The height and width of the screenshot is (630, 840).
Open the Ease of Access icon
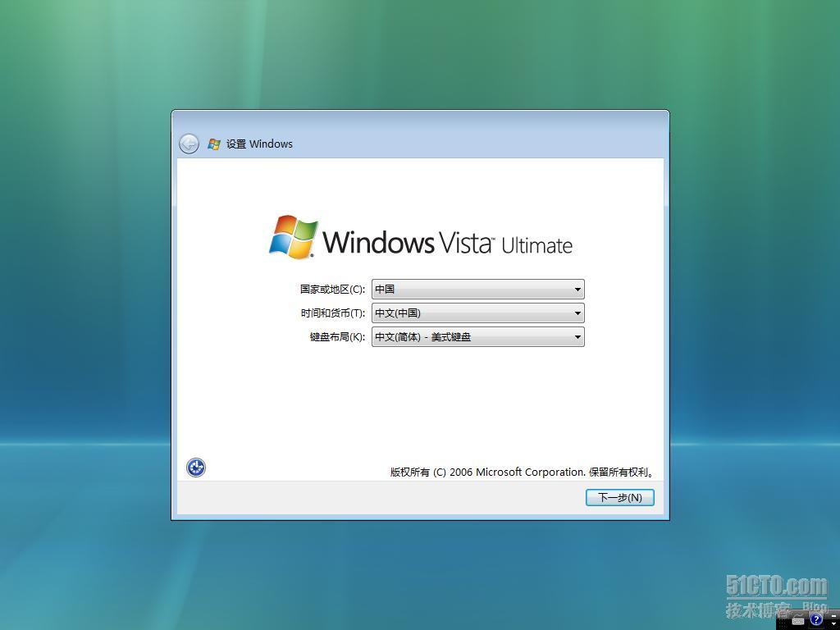[x=195, y=467]
